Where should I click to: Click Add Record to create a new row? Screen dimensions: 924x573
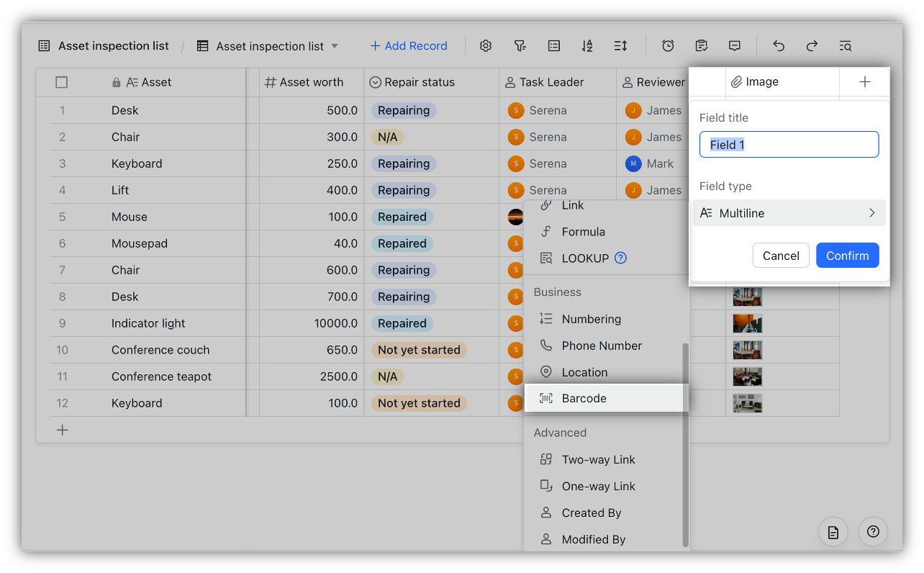click(x=408, y=45)
